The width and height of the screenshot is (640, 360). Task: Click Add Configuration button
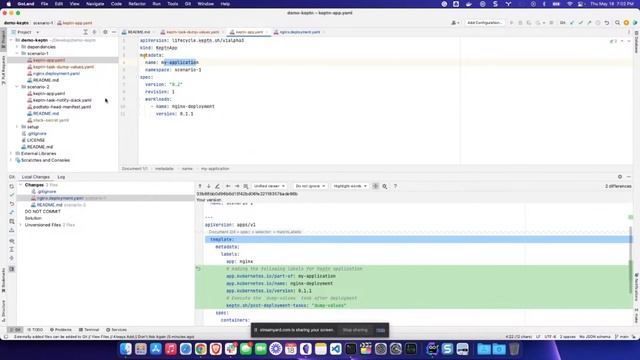pos(484,23)
